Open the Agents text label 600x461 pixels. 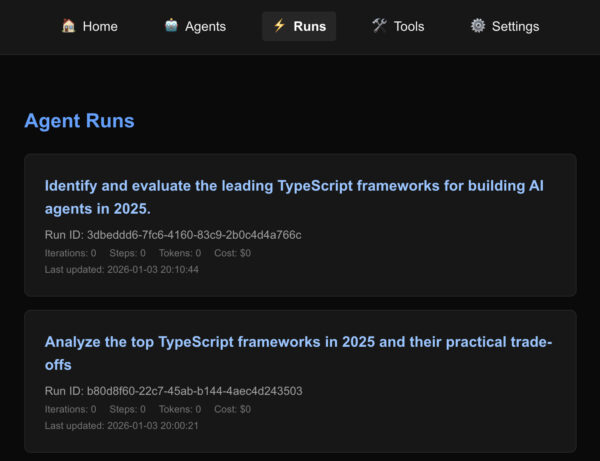205,27
